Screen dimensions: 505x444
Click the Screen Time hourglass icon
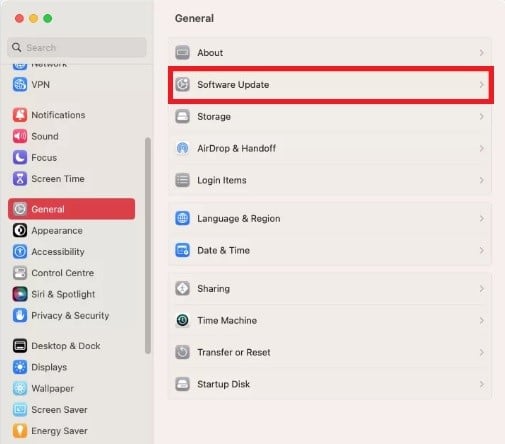pyautogui.click(x=20, y=179)
